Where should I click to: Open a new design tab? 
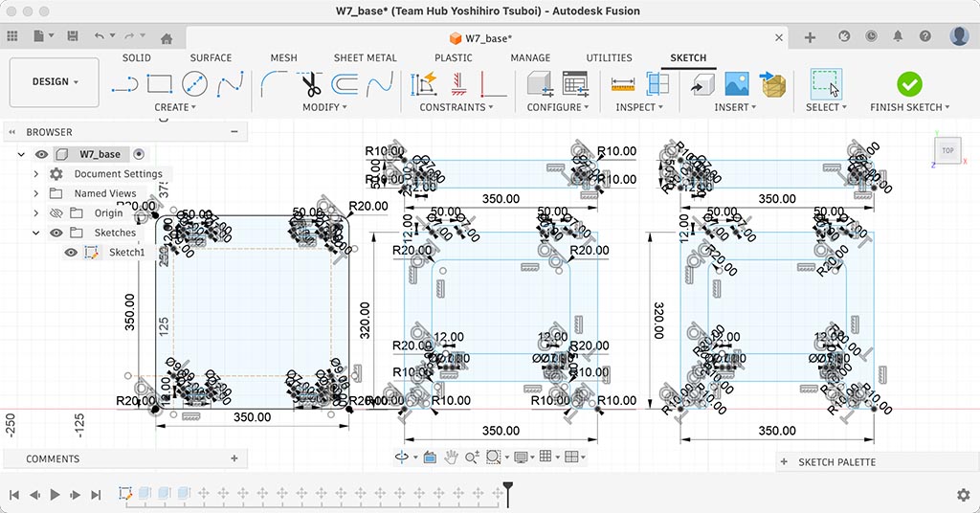810,37
